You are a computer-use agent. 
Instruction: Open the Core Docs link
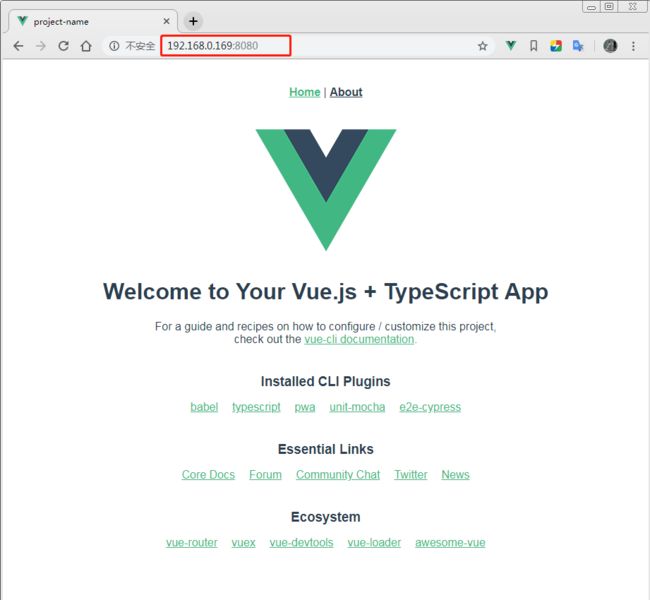[208, 475]
